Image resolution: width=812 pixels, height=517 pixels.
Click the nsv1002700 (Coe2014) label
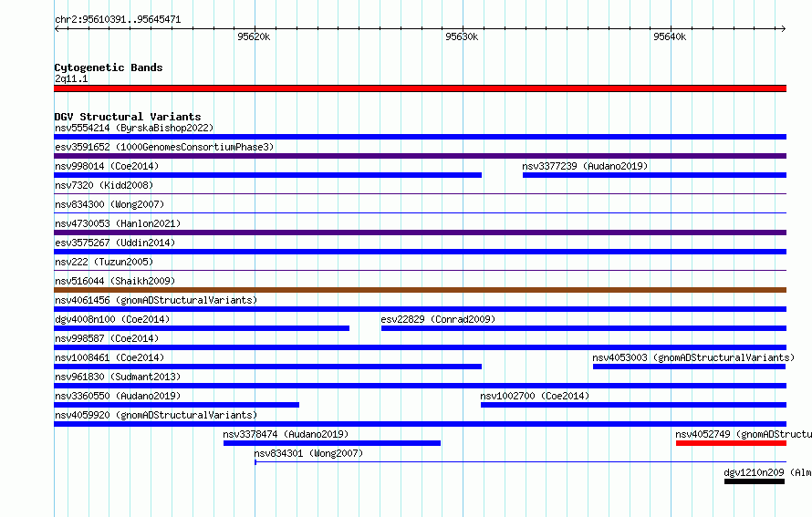[535, 396]
